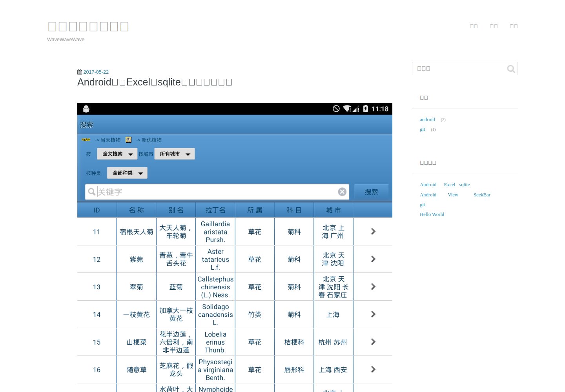The image size is (565, 392).
Task: Click the 11:18 clock in the status bar
Action: (380, 109)
